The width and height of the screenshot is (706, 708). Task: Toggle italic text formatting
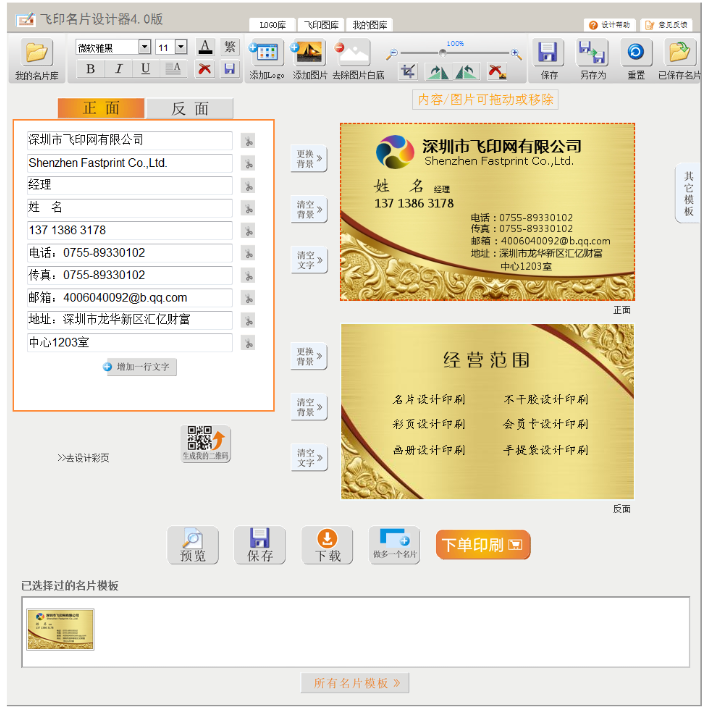118,69
